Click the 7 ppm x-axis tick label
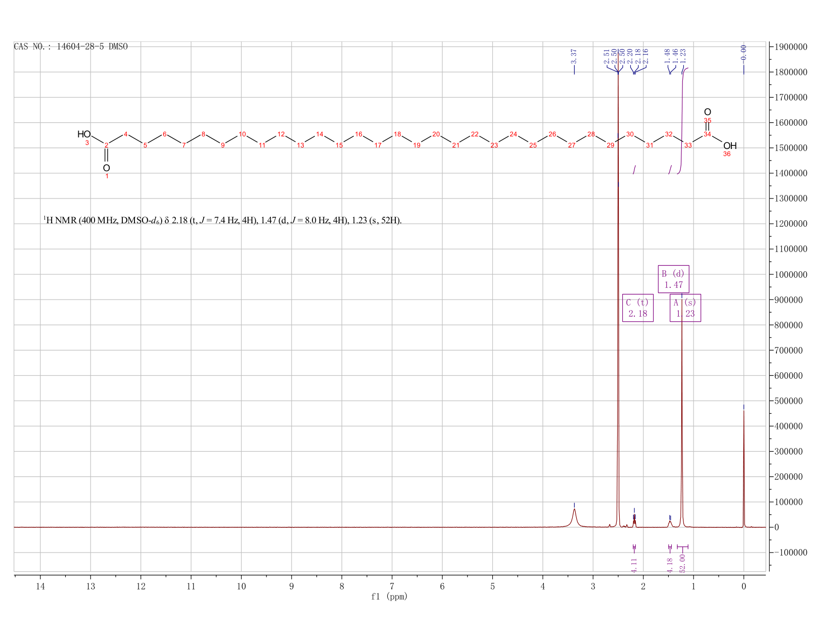 (392, 586)
